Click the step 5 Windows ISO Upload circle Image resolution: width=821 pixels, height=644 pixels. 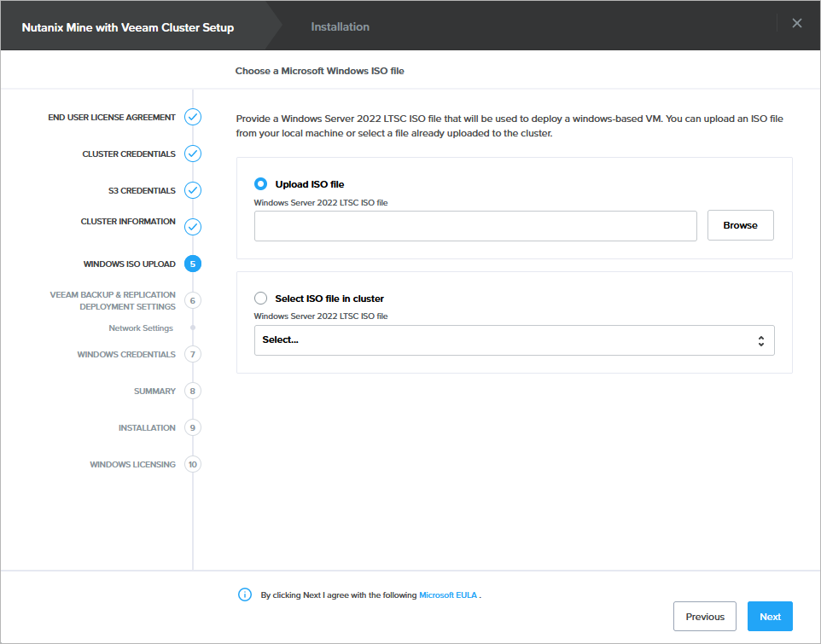[193, 264]
